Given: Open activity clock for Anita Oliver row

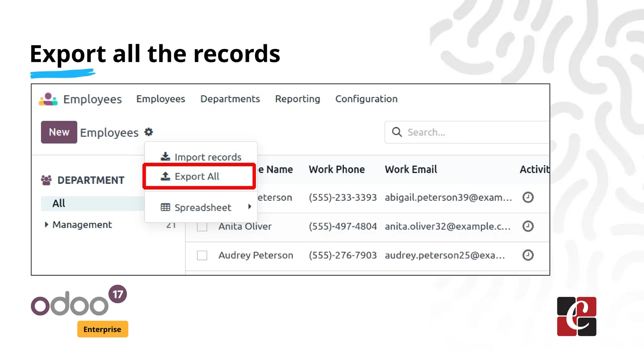Looking at the screenshot, I should coord(528,226).
